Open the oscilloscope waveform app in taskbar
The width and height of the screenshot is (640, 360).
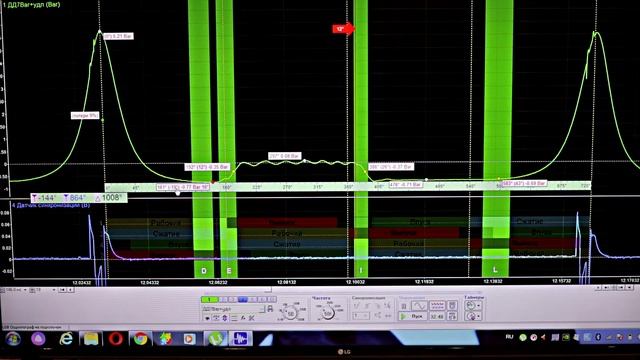[x=240, y=338]
